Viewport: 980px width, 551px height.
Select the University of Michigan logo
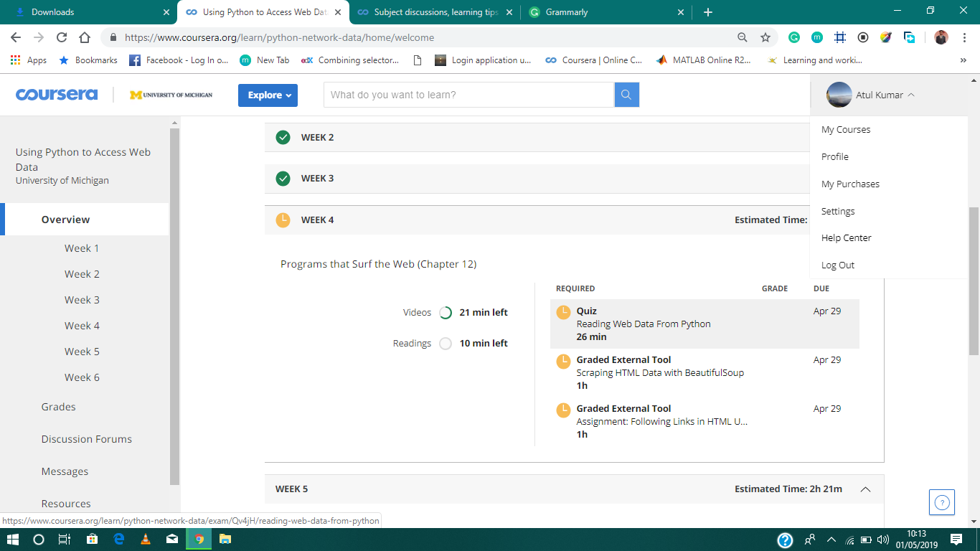(x=171, y=94)
